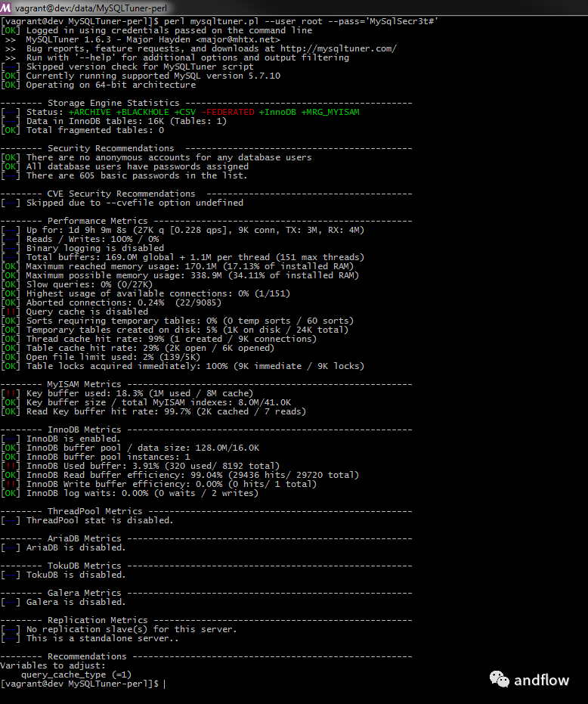This screenshot has height=704, width=588.
Task: Click the andflow watermark text
Action: [541, 680]
